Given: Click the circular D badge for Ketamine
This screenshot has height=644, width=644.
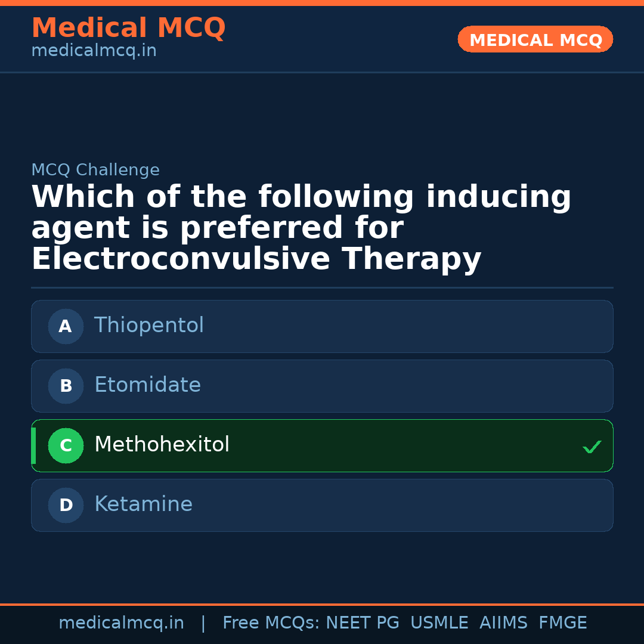Looking at the screenshot, I should click(66, 505).
